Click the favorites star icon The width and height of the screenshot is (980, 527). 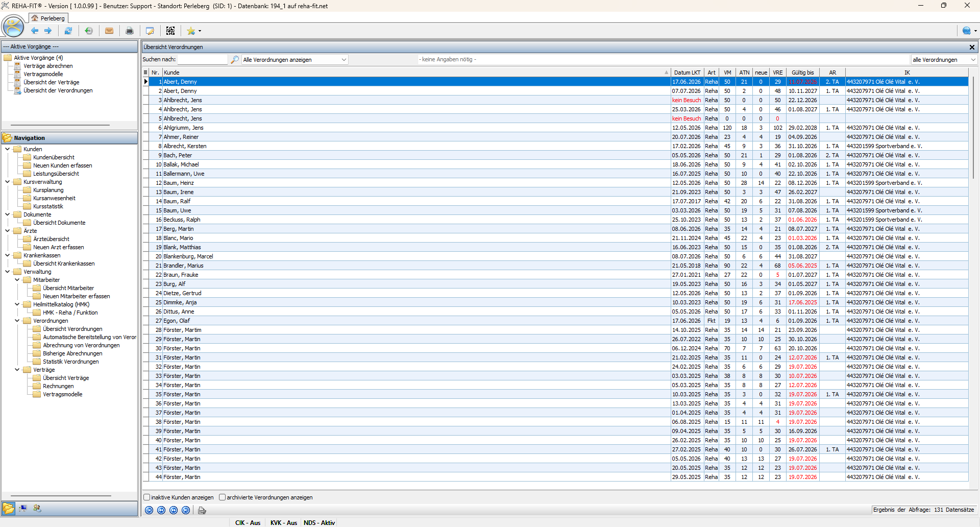[190, 31]
